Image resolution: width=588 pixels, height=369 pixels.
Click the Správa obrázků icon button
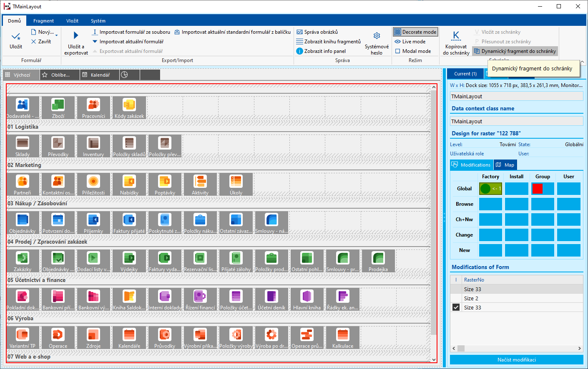point(317,32)
